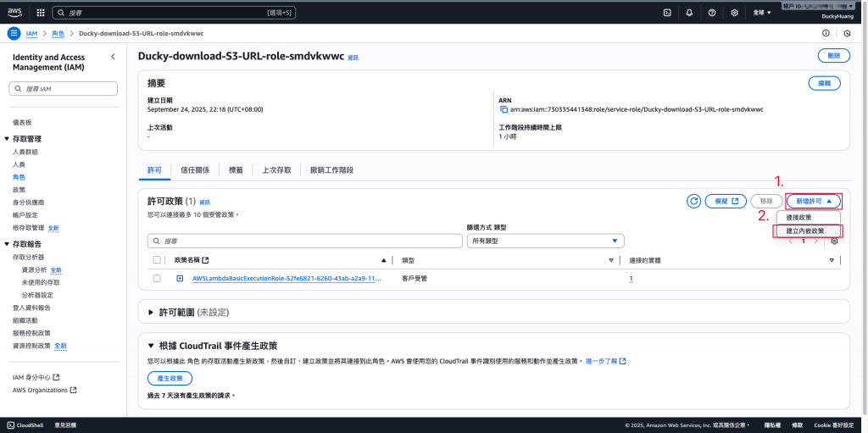The image size is (868, 433).
Task: Click the 資訊 link beside role name
Action: tap(353, 58)
